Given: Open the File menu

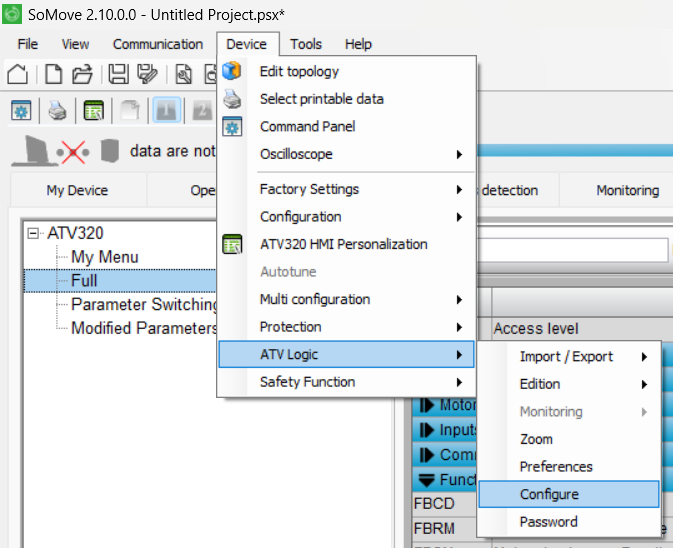Looking at the screenshot, I should click(x=27, y=44).
